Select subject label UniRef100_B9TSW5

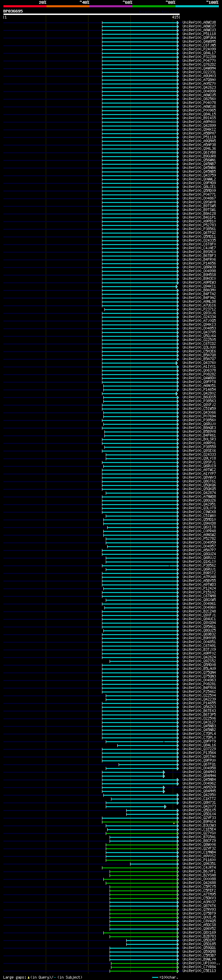click(199, 206)
